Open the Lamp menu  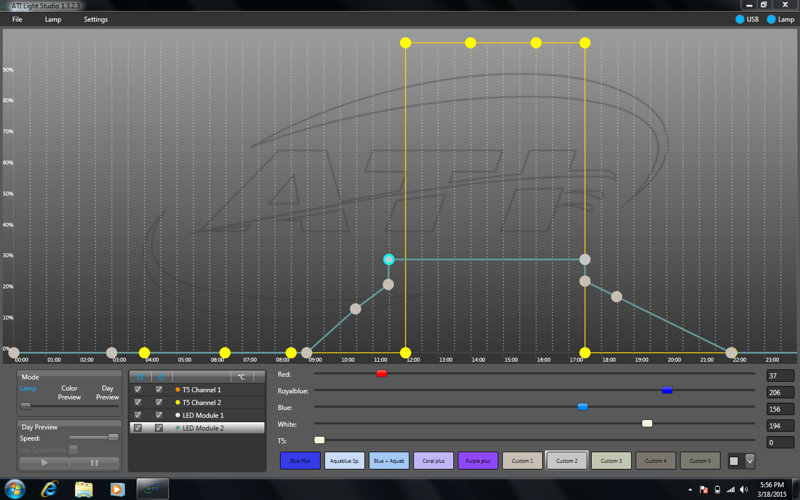[53, 19]
